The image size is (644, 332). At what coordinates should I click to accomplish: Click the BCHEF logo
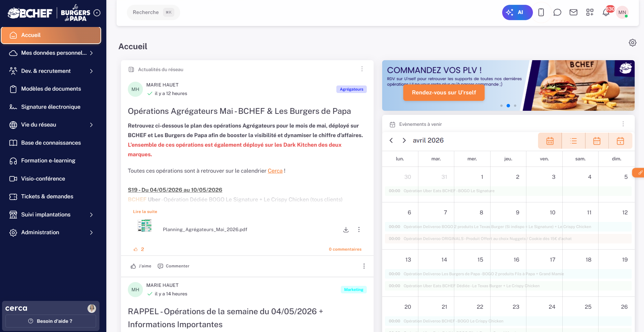click(30, 13)
